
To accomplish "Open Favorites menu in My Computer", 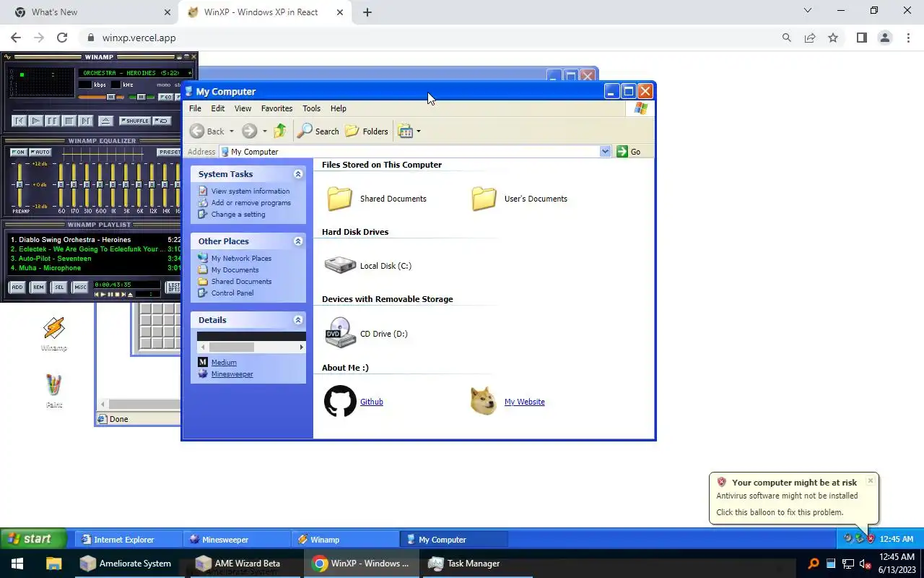I will click(276, 108).
